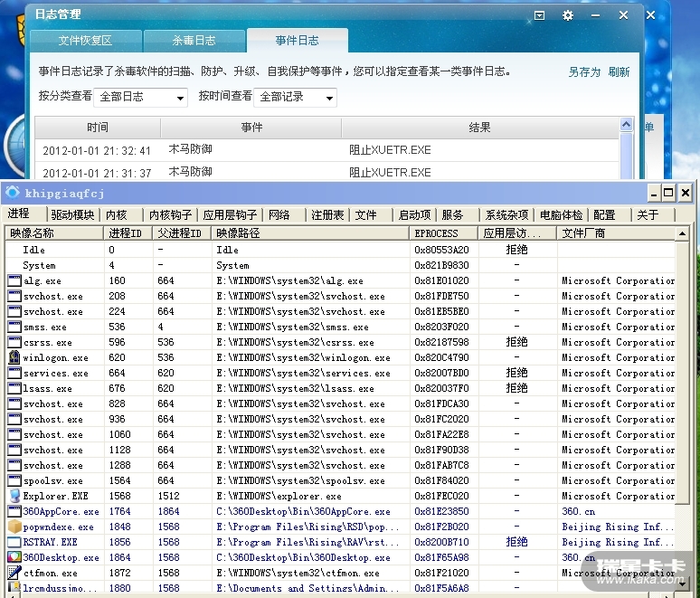The height and width of the screenshot is (598, 700).
Task: Click svchost.exe PID 1060 row
Action: pyautogui.click(x=340, y=434)
